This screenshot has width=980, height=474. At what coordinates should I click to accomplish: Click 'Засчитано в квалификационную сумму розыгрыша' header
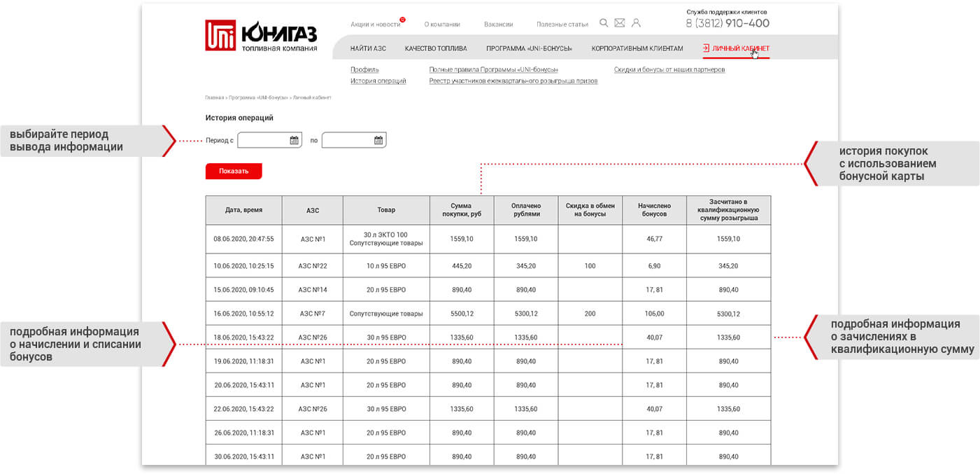tap(729, 210)
